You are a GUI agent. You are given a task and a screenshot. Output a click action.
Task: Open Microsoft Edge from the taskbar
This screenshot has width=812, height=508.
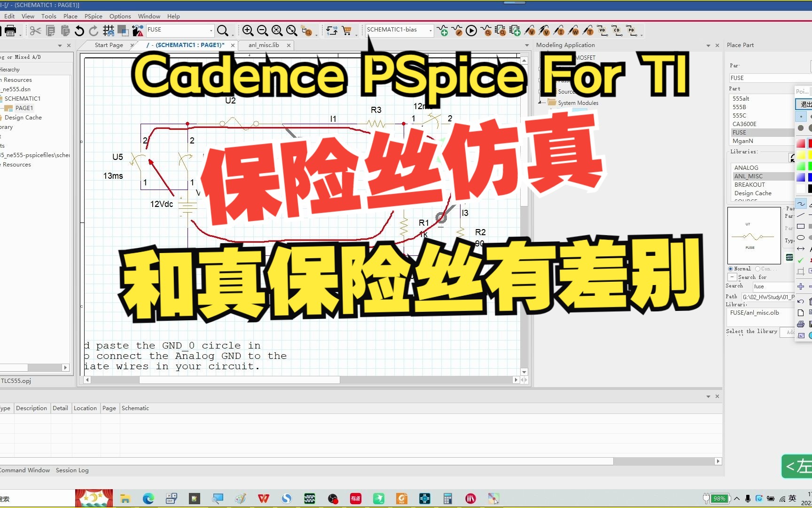[148, 499]
